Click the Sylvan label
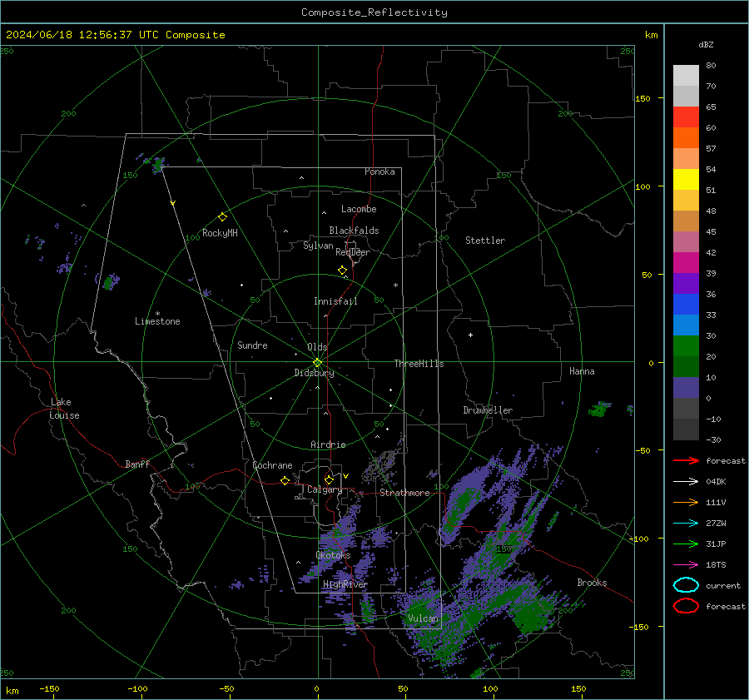Screen dimensions: 749x700 tap(318, 246)
